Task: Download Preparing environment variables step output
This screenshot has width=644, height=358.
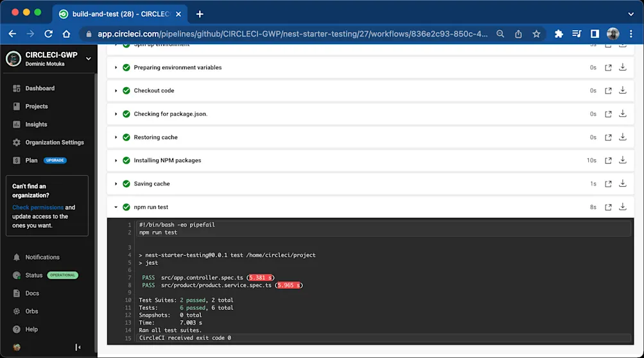Action: (x=623, y=67)
